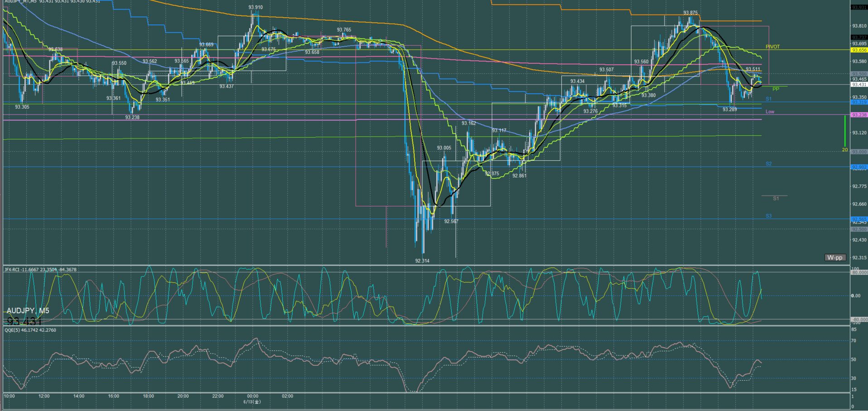Click the pink Low line label
Viewport: 868px width, 411px height.
[x=770, y=112]
